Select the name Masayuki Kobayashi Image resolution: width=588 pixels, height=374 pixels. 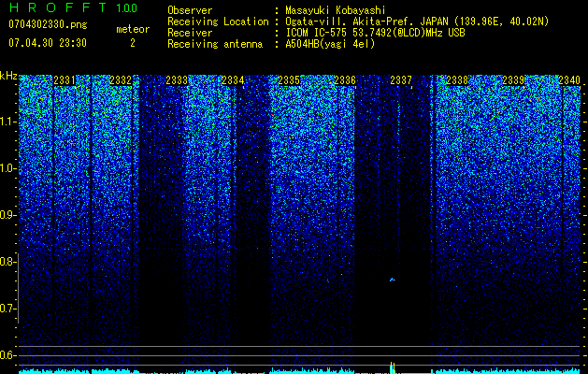(x=336, y=10)
